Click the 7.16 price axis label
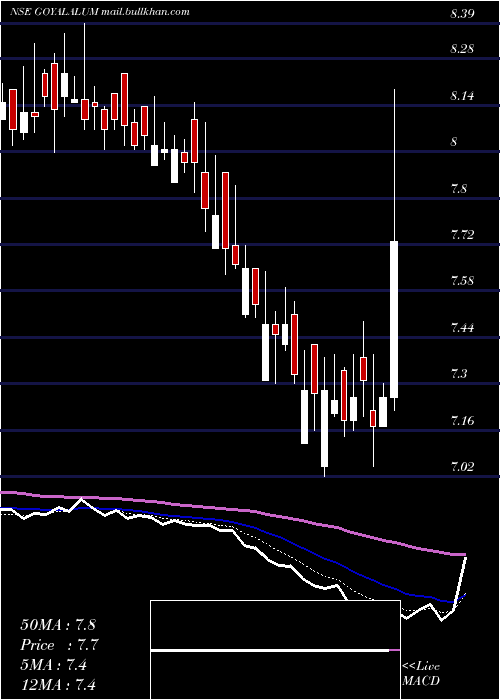 (462, 420)
